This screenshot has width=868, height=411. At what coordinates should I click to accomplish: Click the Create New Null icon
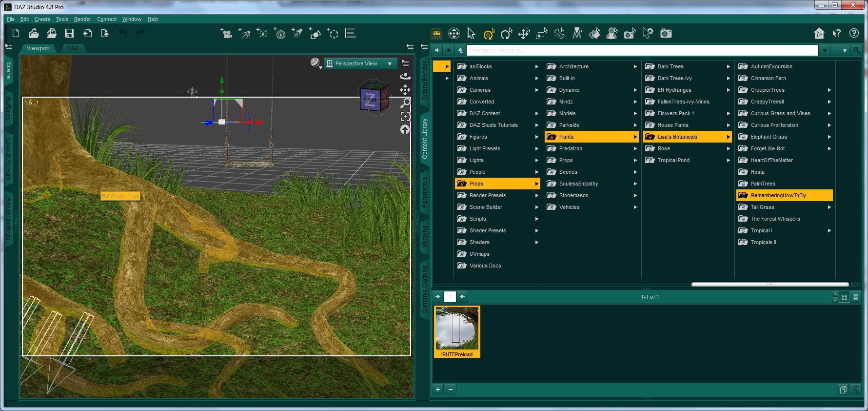tap(333, 33)
